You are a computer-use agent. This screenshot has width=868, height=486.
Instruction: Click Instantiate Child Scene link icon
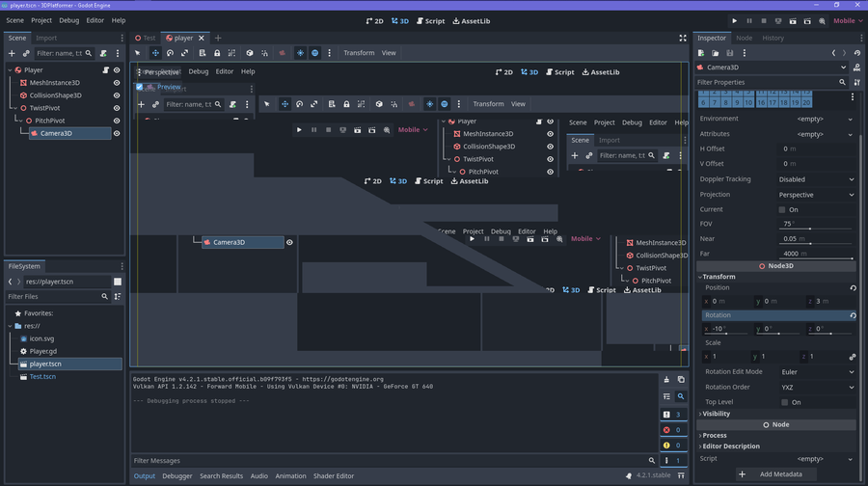(26, 54)
